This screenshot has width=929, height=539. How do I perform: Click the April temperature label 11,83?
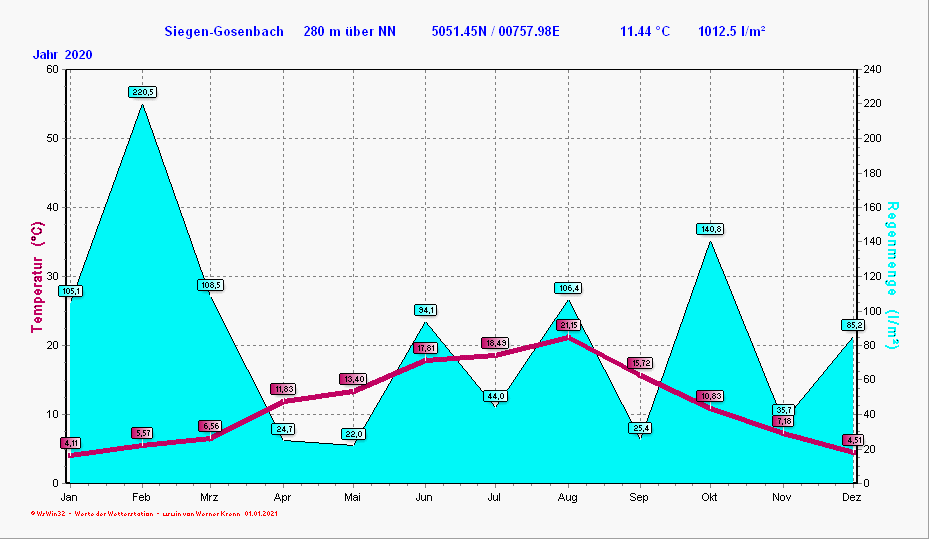[283, 389]
